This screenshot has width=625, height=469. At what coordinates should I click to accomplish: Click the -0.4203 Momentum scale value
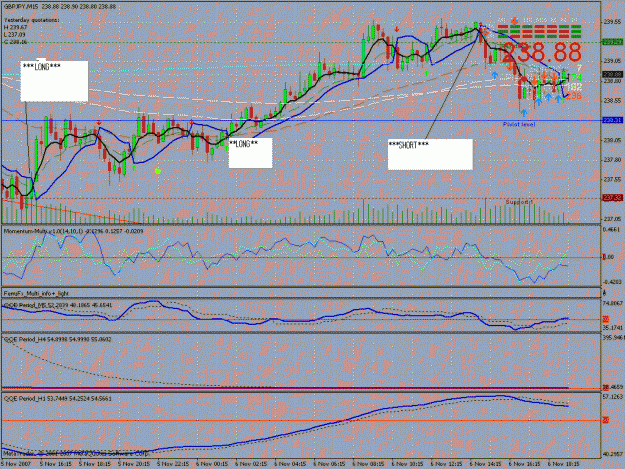click(612, 282)
